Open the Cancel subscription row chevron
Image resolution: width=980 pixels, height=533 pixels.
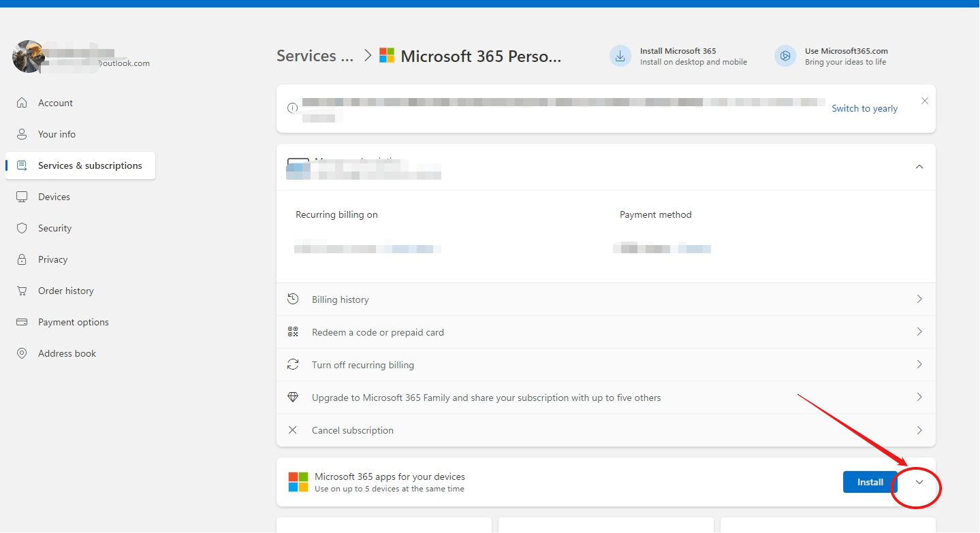coord(919,430)
